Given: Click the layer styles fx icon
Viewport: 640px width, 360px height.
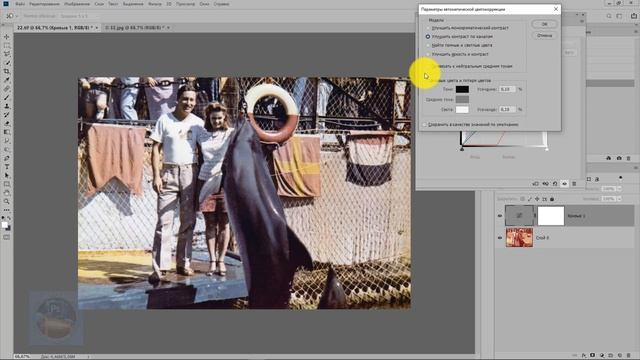Looking at the screenshot, I should click(584, 356).
